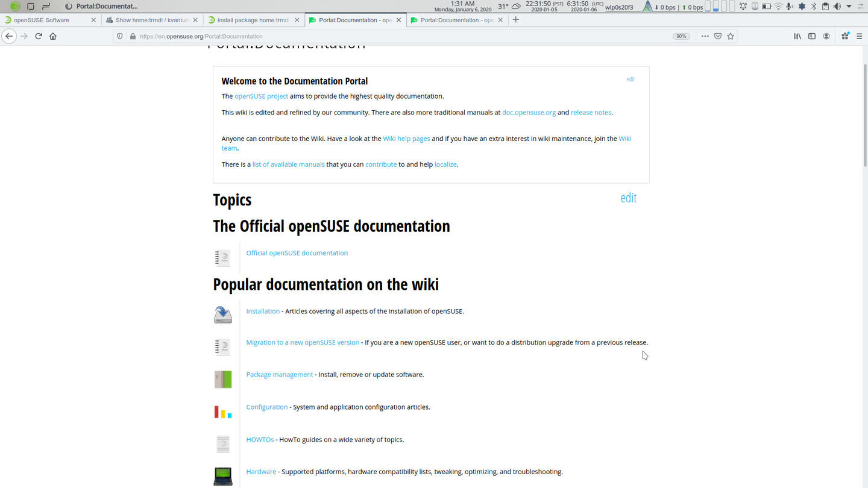
Task: Open the browser home page
Action: 53,36
